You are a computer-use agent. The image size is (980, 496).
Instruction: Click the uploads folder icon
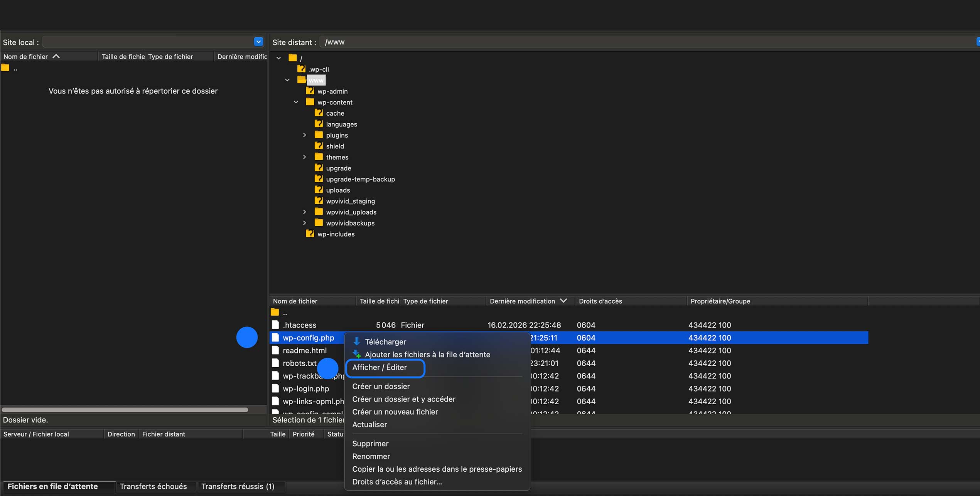point(319,190)
